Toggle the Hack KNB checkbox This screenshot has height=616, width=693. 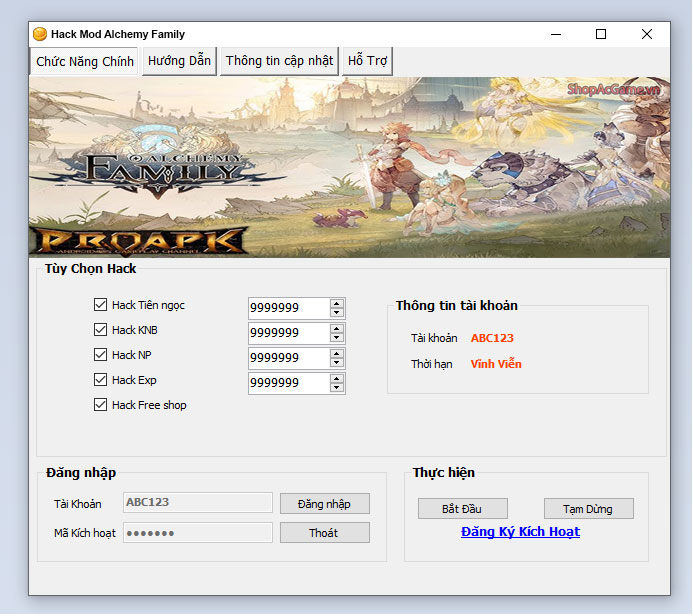click(100, 330)
